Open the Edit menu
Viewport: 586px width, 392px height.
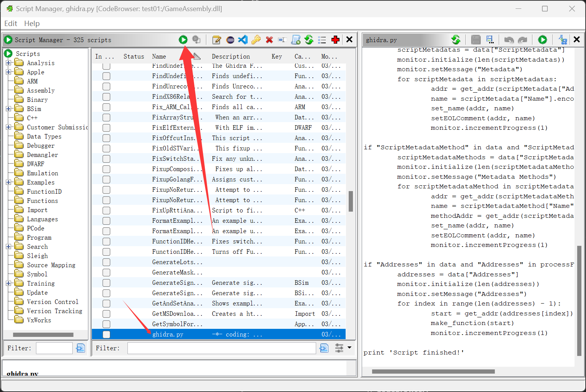11,23
